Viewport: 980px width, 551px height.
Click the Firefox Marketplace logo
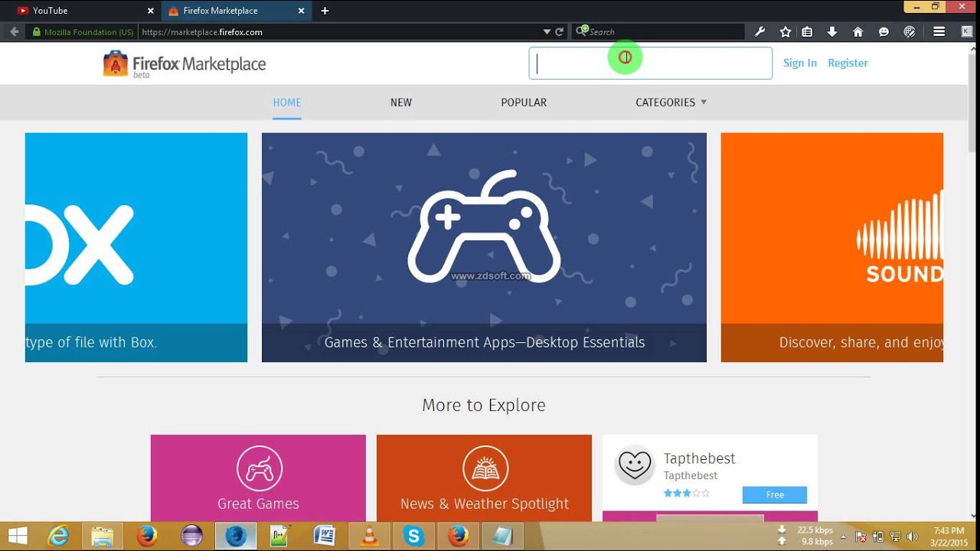coord(185,64)
